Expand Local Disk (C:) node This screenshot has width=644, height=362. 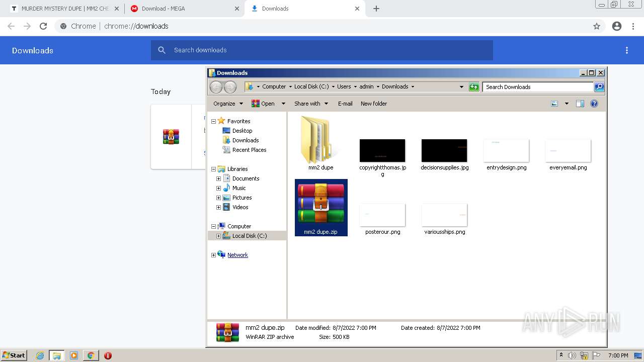click(218, 236)
